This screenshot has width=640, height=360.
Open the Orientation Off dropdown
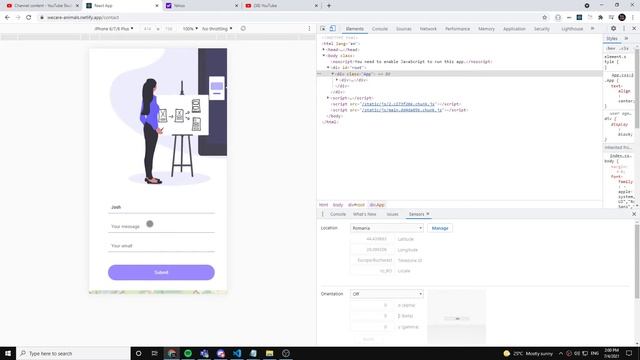point(387,294)
